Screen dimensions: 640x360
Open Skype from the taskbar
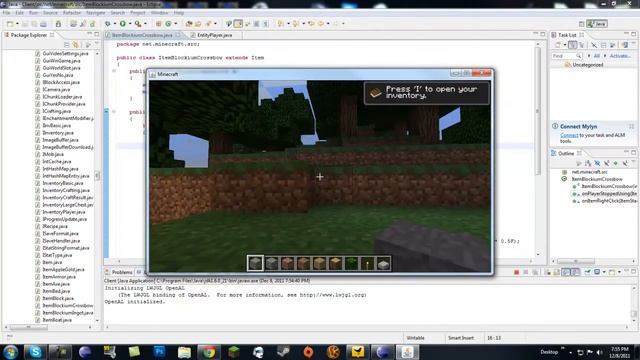35,352
